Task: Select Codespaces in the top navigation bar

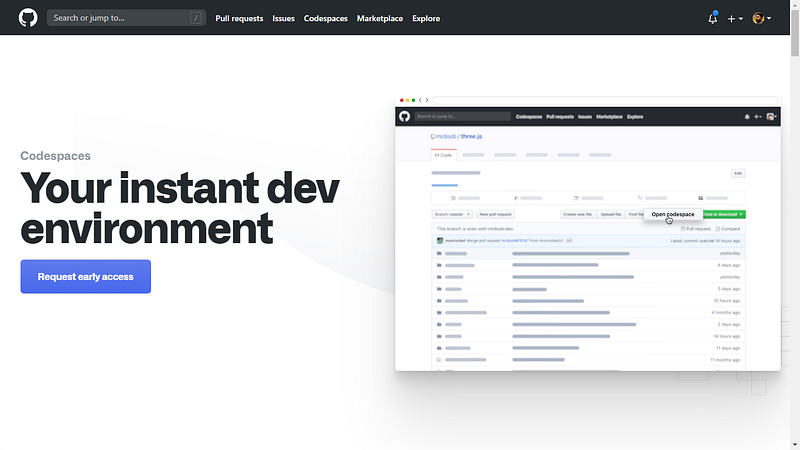Action: pyautogui.click(x=326, y=18)
